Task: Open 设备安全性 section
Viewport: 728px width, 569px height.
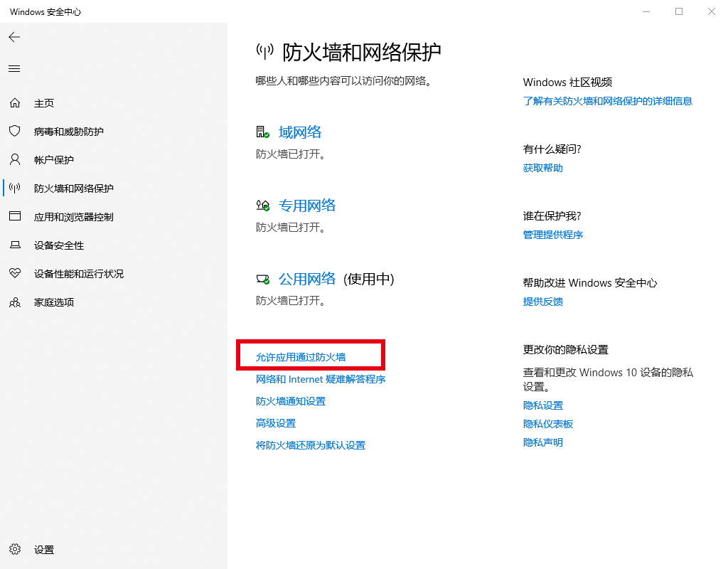Action: 59,245
